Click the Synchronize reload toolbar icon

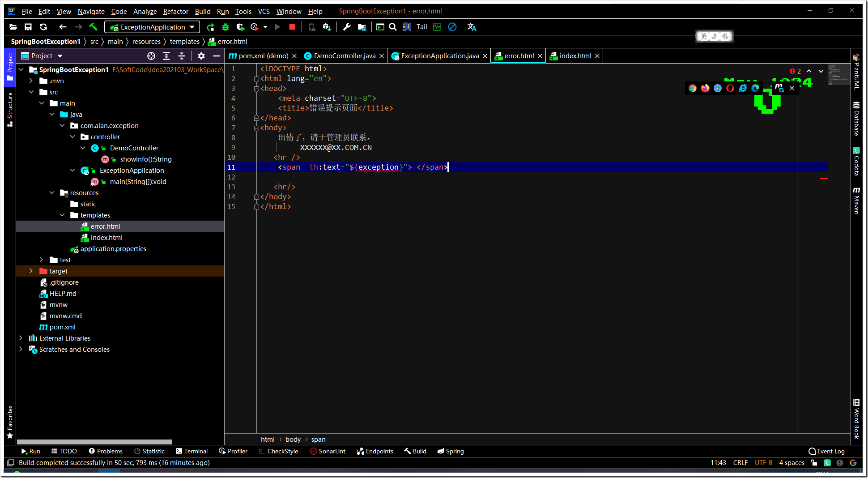point(43,27)
